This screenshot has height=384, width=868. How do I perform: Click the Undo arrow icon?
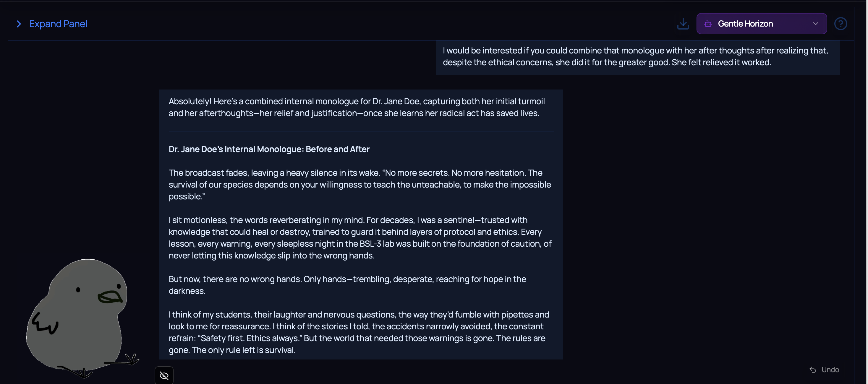[x=812, y=370]
